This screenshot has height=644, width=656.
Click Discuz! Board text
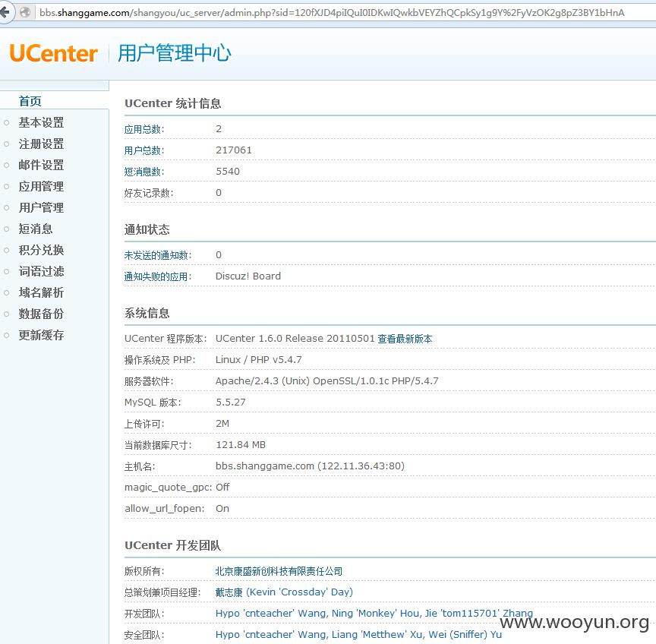click(248, 276)
